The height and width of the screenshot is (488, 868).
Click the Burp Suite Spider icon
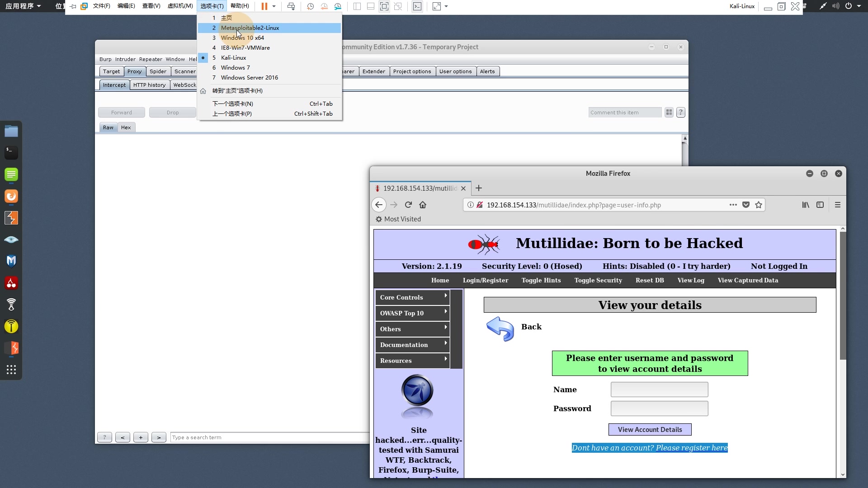157,71
